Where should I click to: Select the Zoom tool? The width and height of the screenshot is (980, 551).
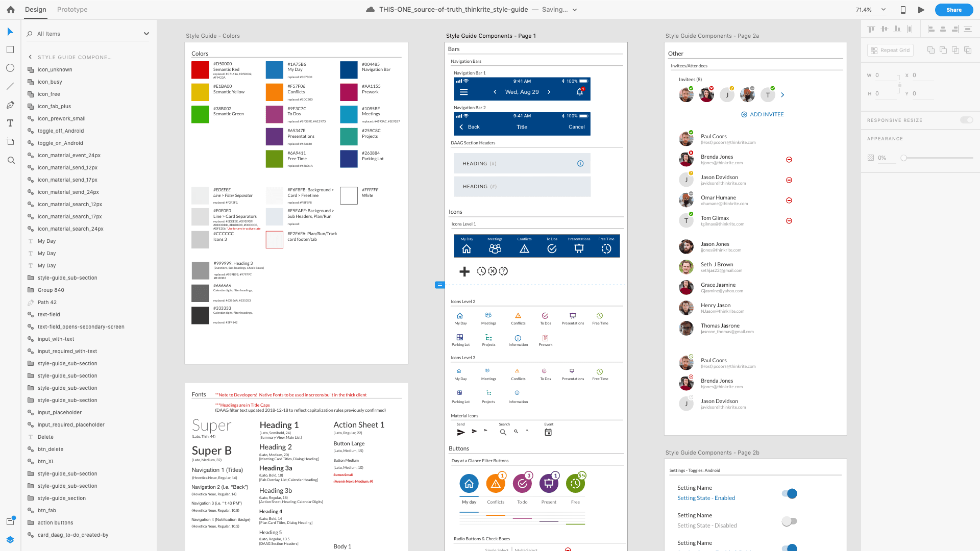tap(10, 160)
